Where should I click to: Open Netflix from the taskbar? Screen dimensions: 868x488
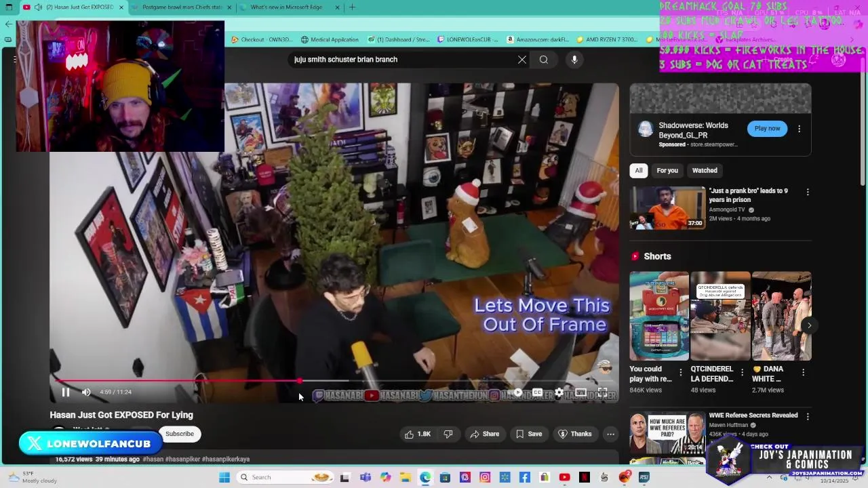pos(585,477)
